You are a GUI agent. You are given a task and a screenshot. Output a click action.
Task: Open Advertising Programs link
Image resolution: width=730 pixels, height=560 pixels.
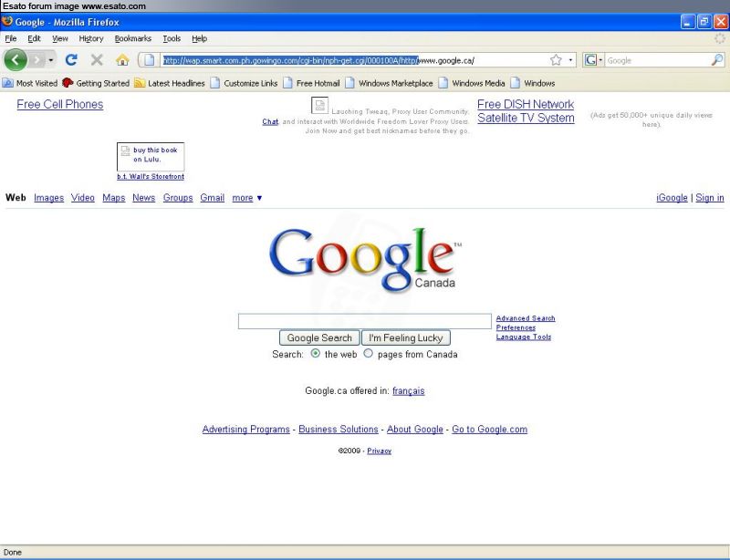245,430
